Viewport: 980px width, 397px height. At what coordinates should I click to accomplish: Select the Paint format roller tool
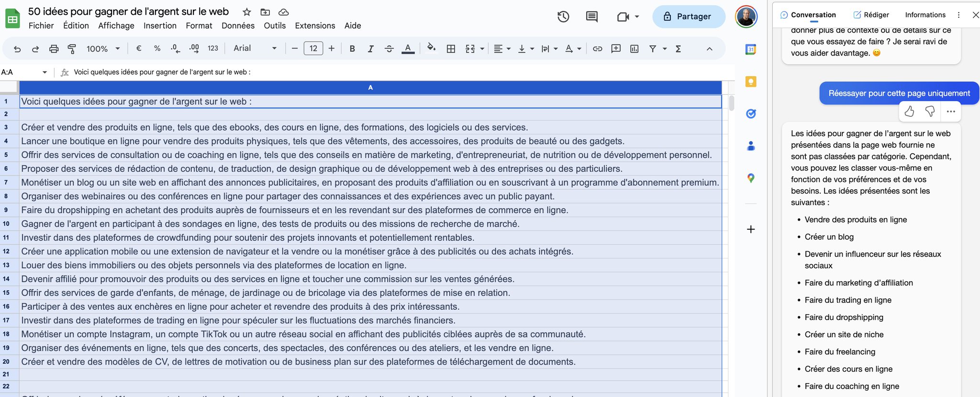click(x=72, y=49)
